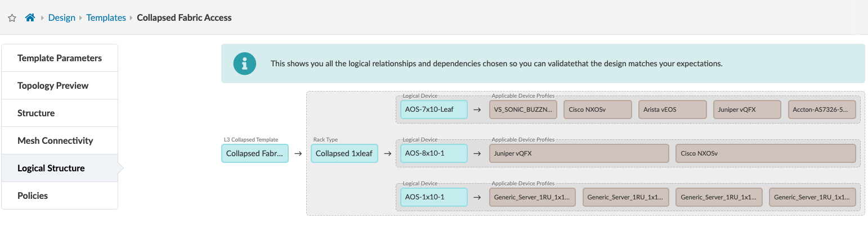Switch to Topology Preview tab
This screenshot has width=868, height=232.
(x=53, y=85)
